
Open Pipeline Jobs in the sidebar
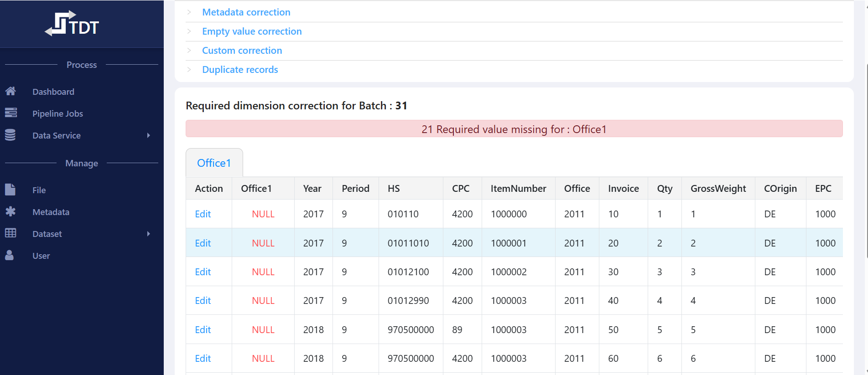pyautogui.click(x=57, y=113)
